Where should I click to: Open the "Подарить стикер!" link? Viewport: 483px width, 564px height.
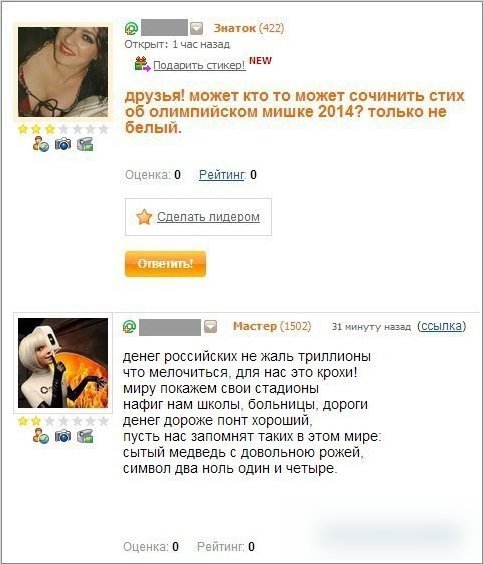click(x=200, y=65)
